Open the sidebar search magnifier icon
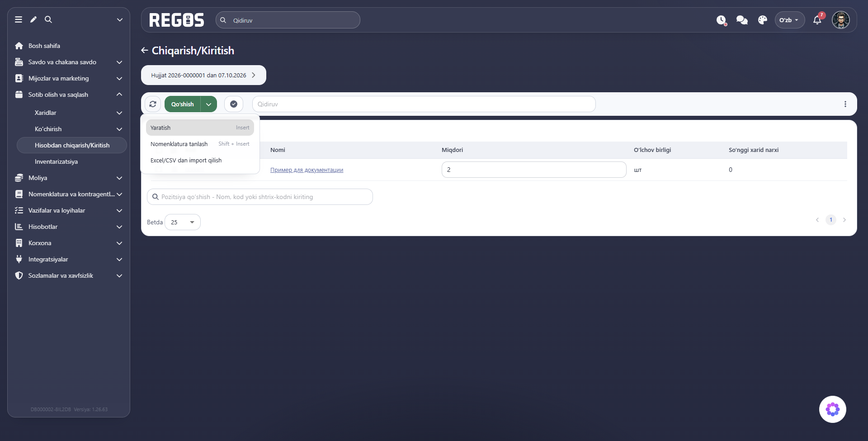Image resolution: width=868 pixels, height=441 pixels. (48, 19)
